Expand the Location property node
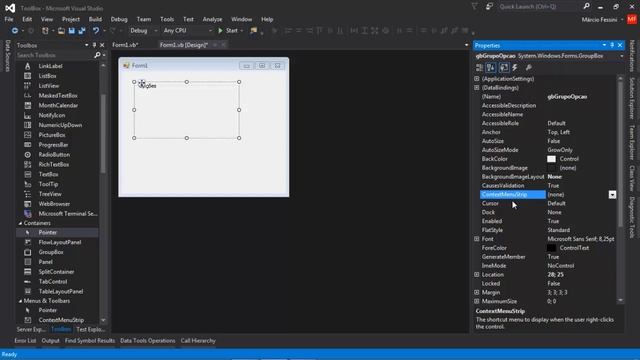The height and width of the screenshot is (360, 640). click(x=477, y=275)
